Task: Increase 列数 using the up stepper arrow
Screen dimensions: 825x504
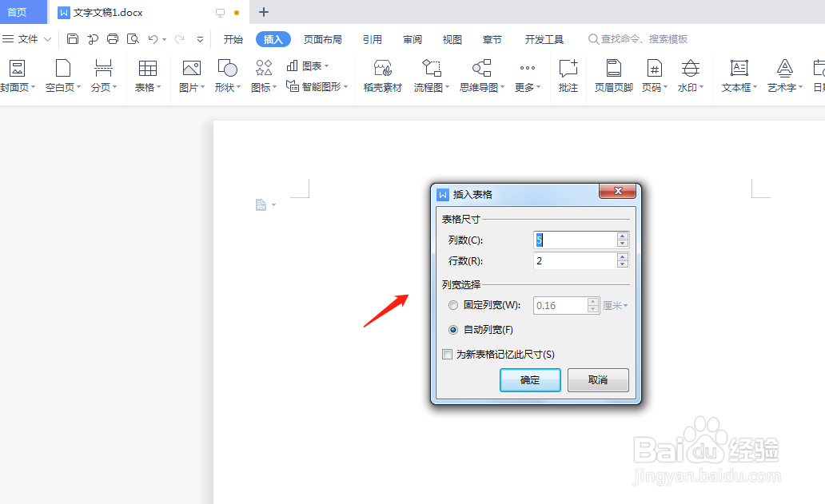Action: click(x=622, y=236)
